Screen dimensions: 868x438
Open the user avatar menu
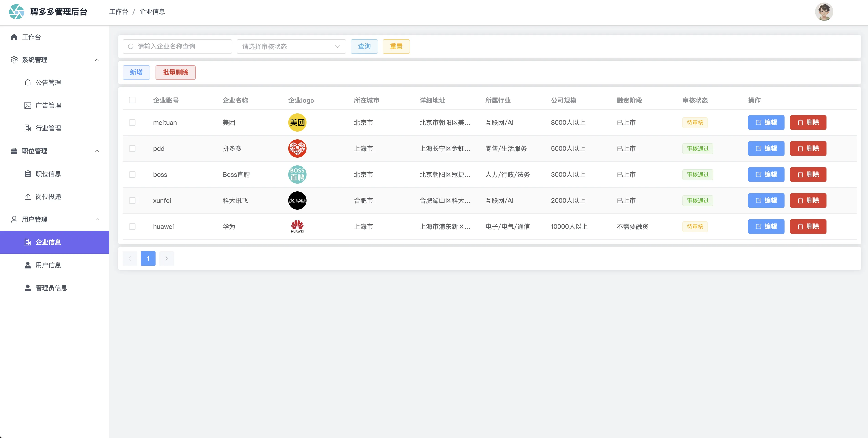tap(824, 12)
